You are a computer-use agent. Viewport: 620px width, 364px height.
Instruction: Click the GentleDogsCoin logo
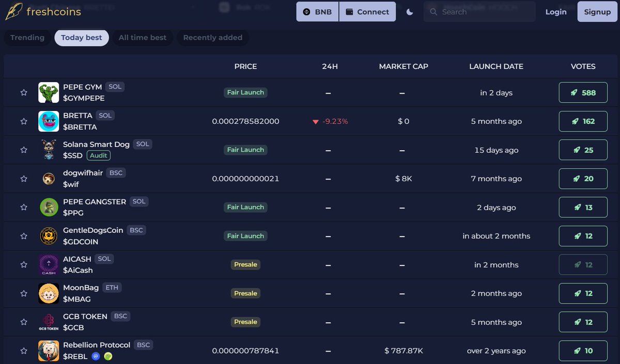point(49,236)
